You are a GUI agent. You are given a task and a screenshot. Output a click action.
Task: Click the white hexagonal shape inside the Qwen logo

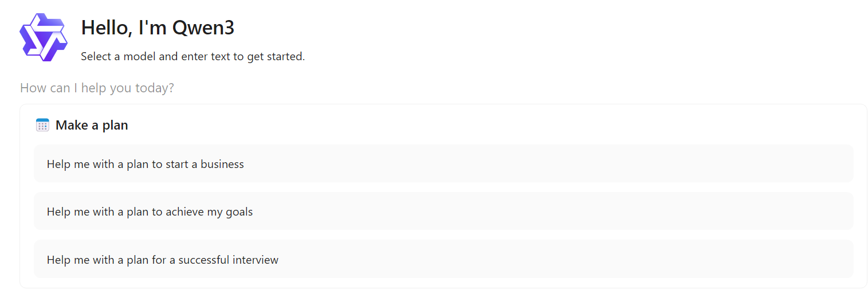44,37
